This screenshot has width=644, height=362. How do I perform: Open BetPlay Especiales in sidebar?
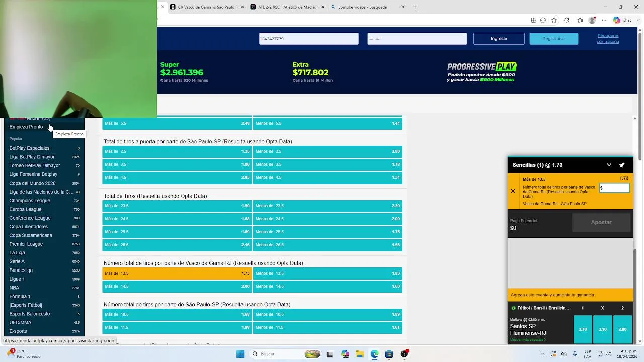tap(29, 148)
